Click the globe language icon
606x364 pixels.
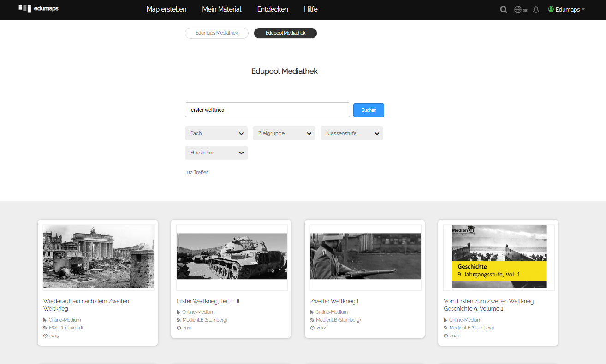point(518,10)
